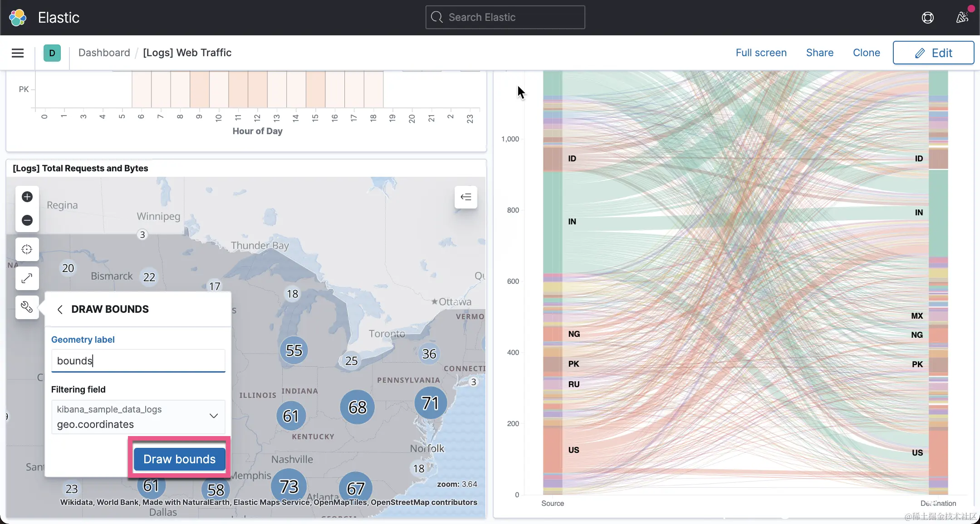Click the map zoom in button
980x524 pixels.
point(27,197)
